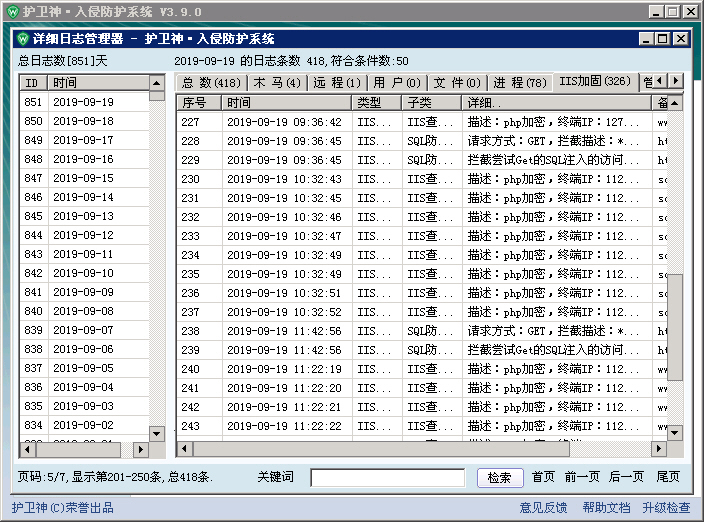Select log entry 228 SQL防 row
Screen dimensions: 704x522
click(422, 141)
